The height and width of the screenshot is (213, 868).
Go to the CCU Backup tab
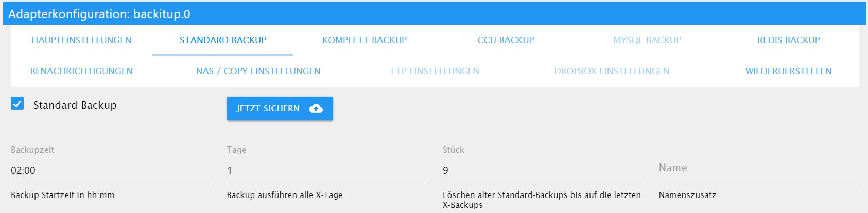(x=506, y=40)
